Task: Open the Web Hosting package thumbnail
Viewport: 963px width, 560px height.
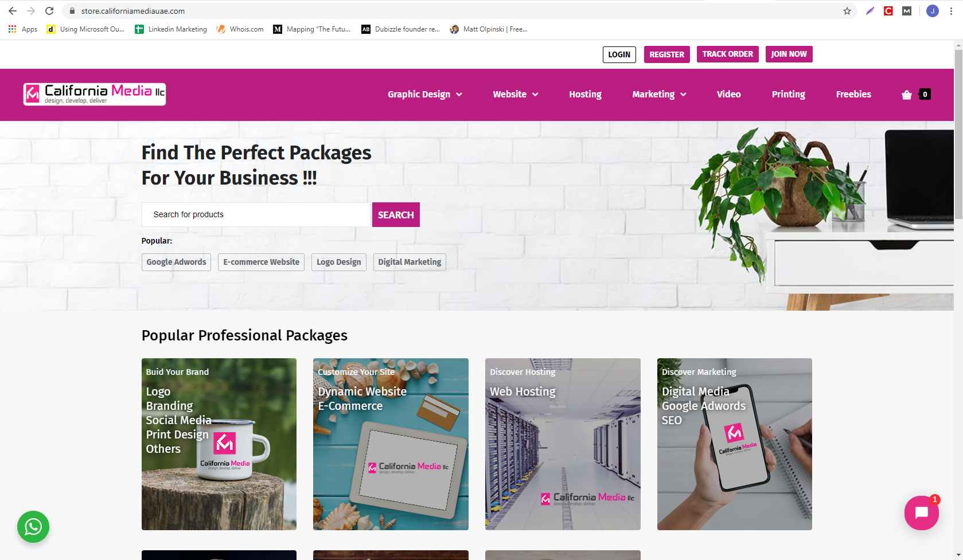Action: (x=563, y=444)
